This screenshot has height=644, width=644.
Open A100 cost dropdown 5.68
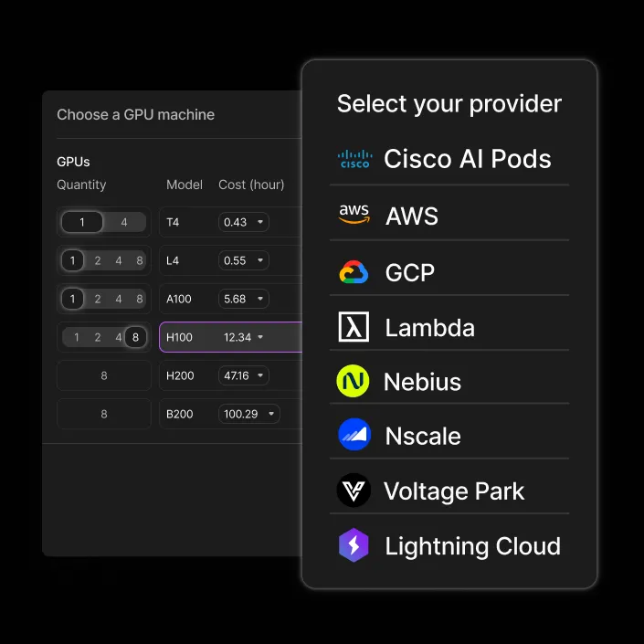tap(244, 299)
